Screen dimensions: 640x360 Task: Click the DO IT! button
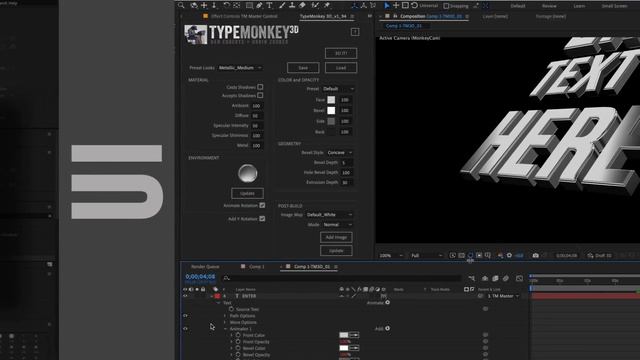coord(341,53)
